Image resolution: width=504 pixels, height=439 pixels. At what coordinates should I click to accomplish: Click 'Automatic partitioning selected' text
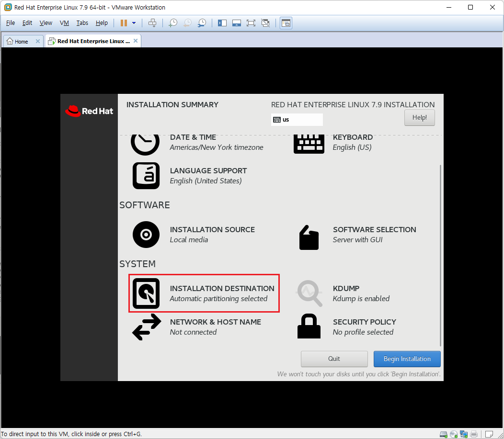[218, 299]
